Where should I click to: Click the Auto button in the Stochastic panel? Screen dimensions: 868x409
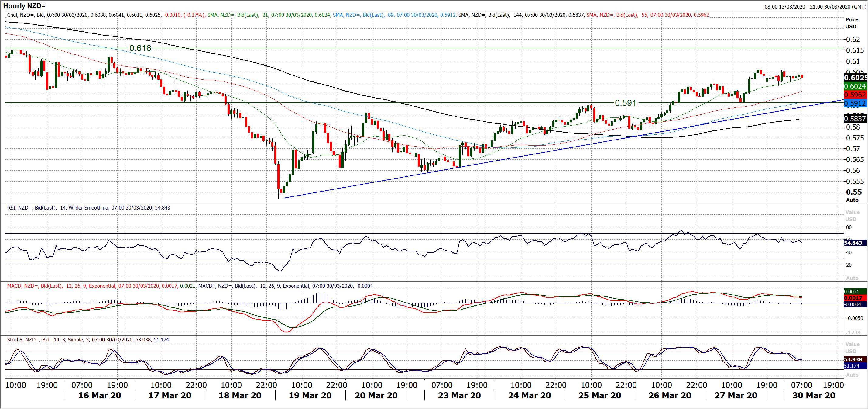(x=852, y=375)
